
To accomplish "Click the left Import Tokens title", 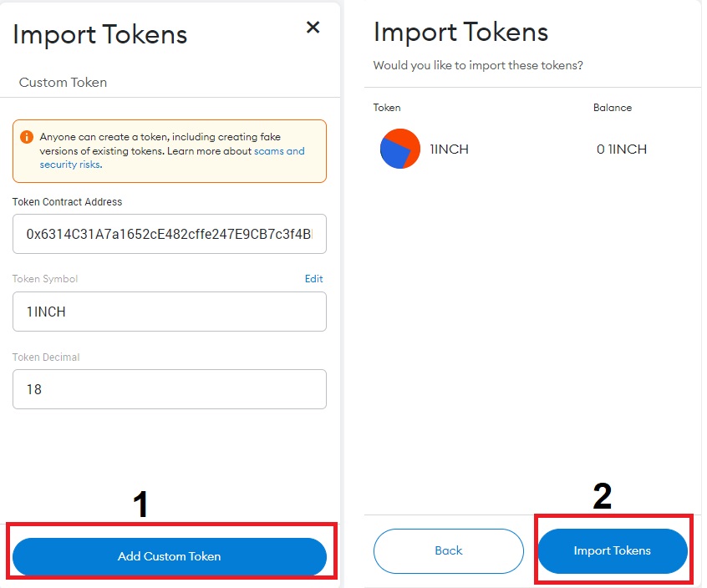I will [100, 35].
